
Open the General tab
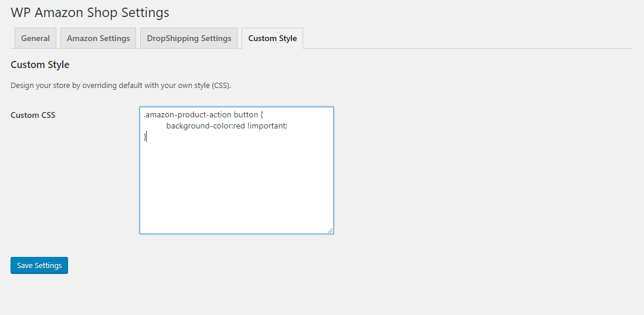[x=35, y=38]
